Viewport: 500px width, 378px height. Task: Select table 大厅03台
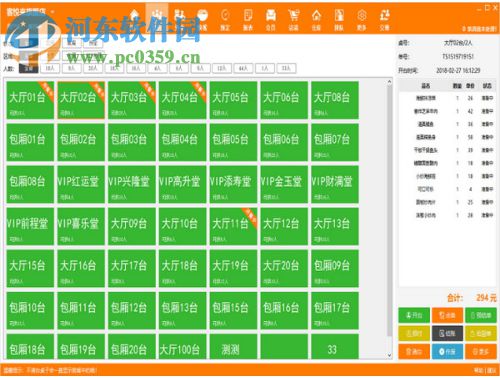[x=132, y=100]
